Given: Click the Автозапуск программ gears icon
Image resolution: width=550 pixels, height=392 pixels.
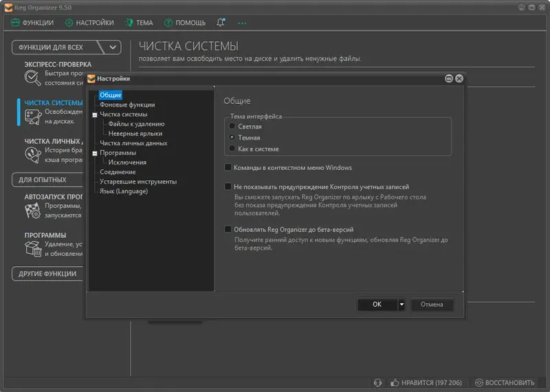Looking at the screenshot, I should pos(32,210).
